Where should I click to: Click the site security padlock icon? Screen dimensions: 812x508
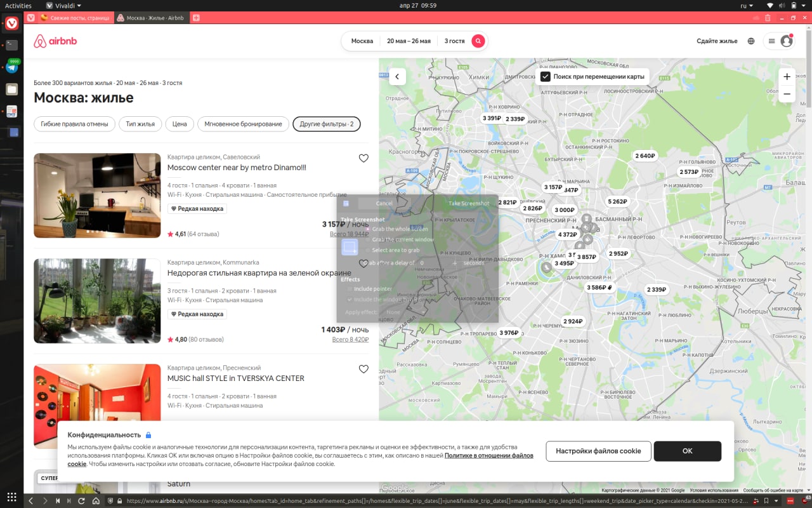[x=121, y=500]
